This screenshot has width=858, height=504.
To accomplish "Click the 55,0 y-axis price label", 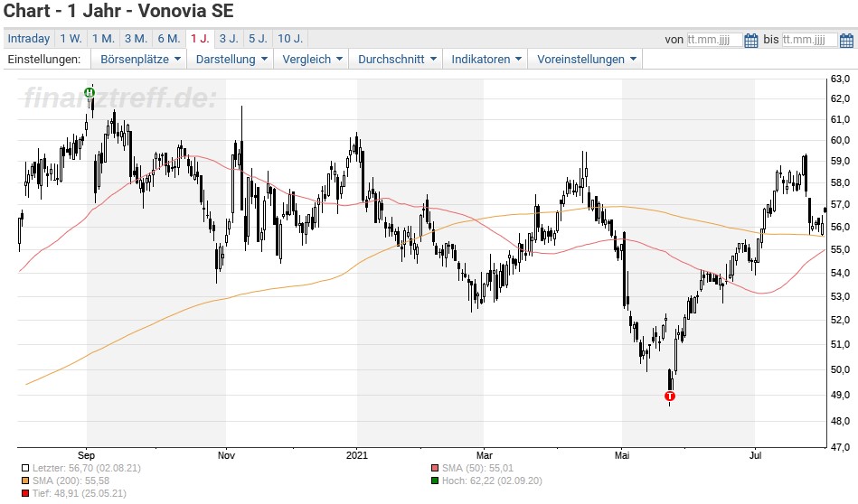I will click(x=840, y=250).
